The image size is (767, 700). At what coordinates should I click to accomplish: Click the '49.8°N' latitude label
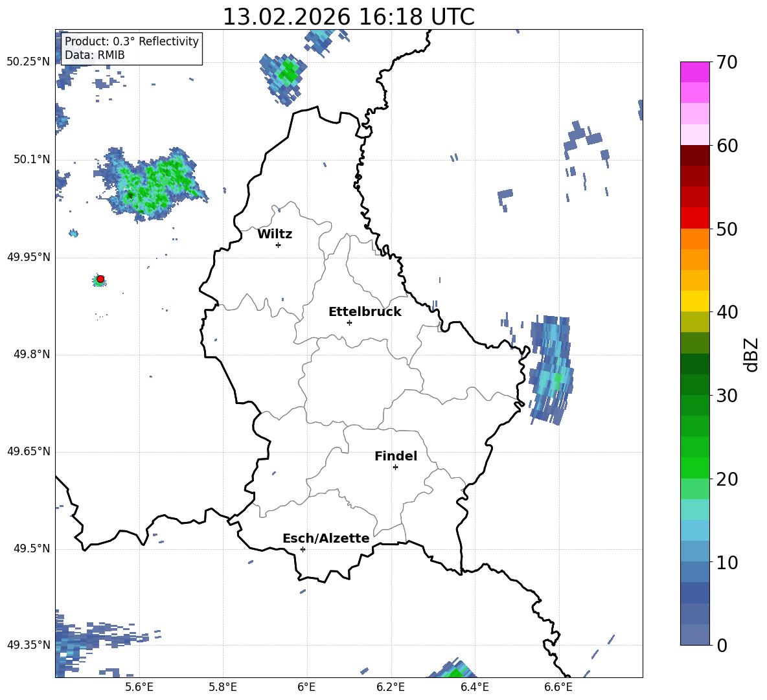pos(32,354)
